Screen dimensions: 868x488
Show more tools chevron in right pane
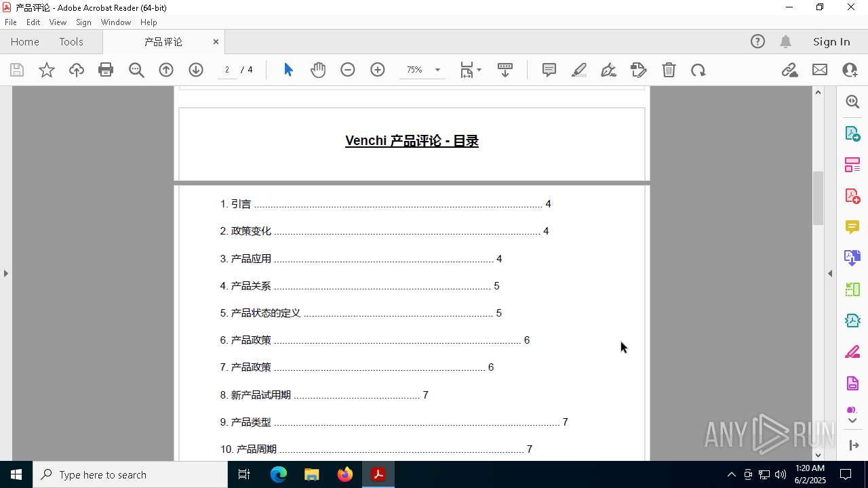click(852, 420)
